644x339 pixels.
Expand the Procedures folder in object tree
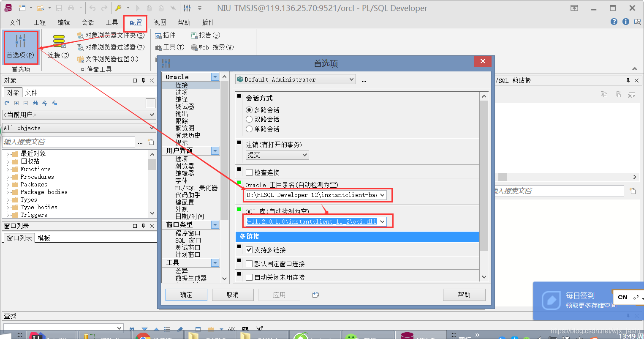click(x=8, y=177)
